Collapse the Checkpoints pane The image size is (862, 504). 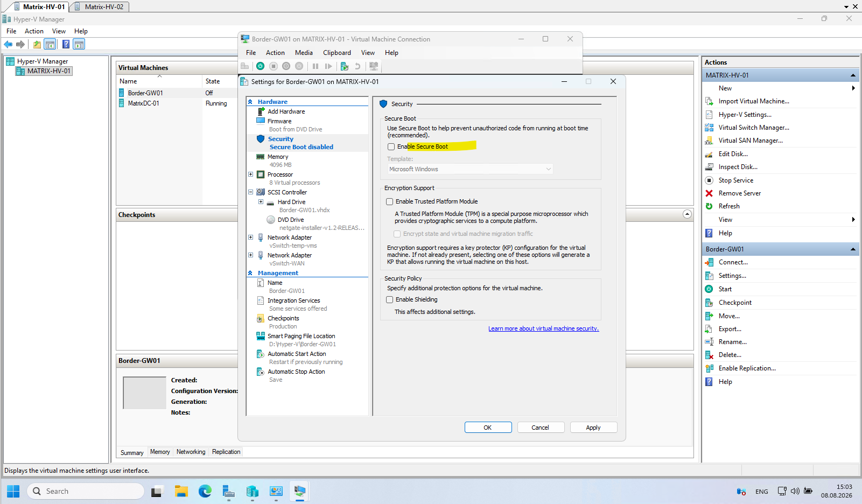pyautogui.click(x=687, y=214)
